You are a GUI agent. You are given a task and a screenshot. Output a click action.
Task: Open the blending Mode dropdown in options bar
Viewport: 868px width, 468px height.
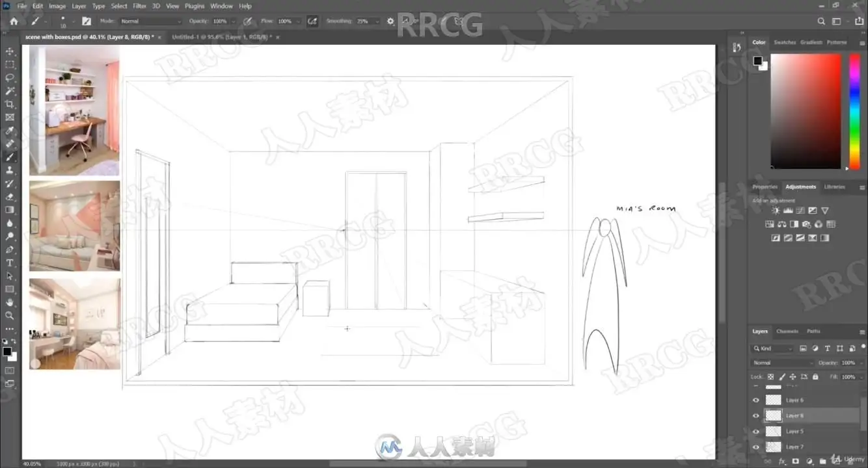tap(150, 21)
